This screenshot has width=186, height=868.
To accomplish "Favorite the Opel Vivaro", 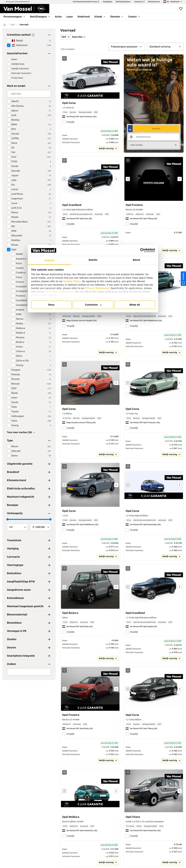I will (x=128, y=772).
